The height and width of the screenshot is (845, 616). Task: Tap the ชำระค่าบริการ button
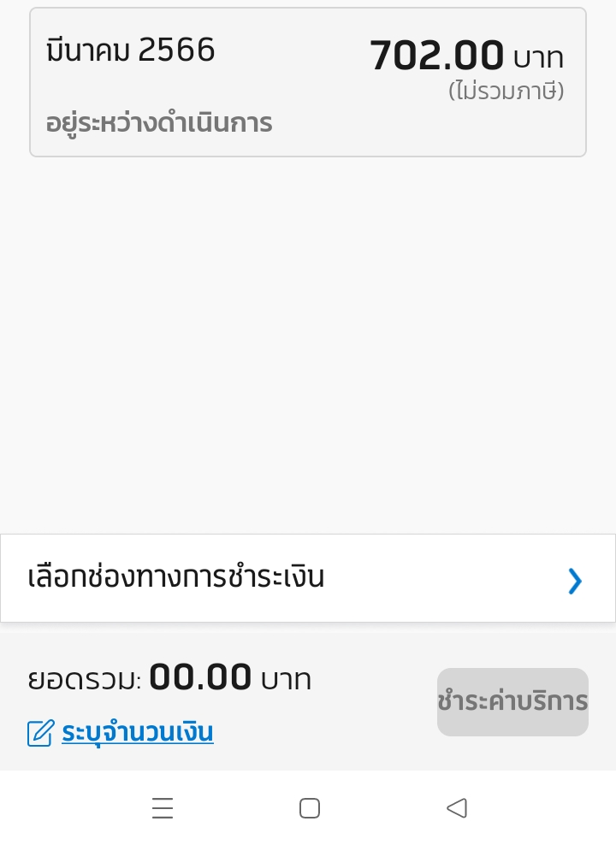(512, 701)
